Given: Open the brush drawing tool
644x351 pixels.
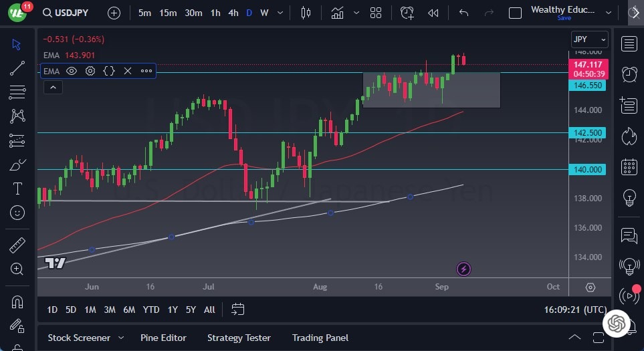Looking at the screenshot, I should [x=17, y=164].
